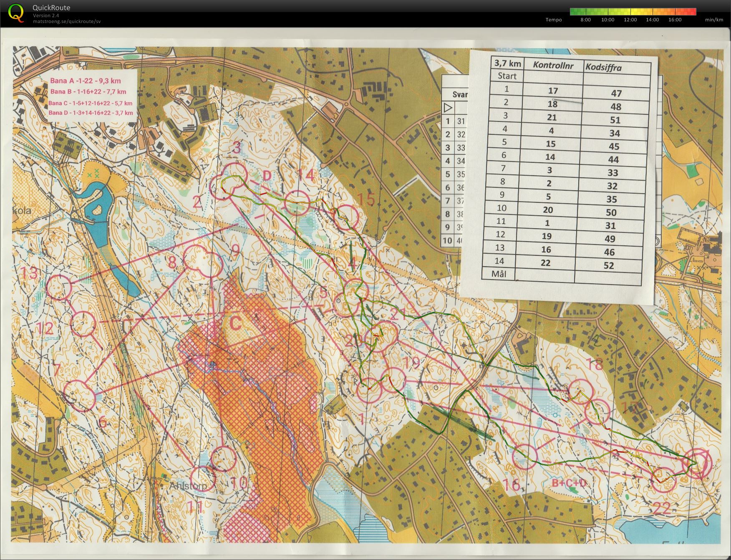
Task: Click code digit 52 in the table
Action: tap(609, 265)
